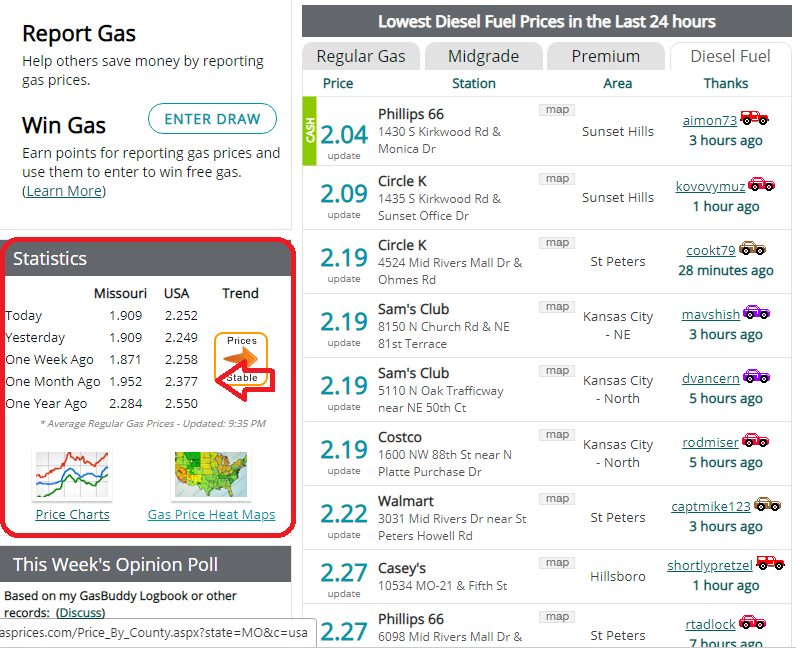Open user profile captmike123
Screen dimensions: 796x648
point(711,506)
